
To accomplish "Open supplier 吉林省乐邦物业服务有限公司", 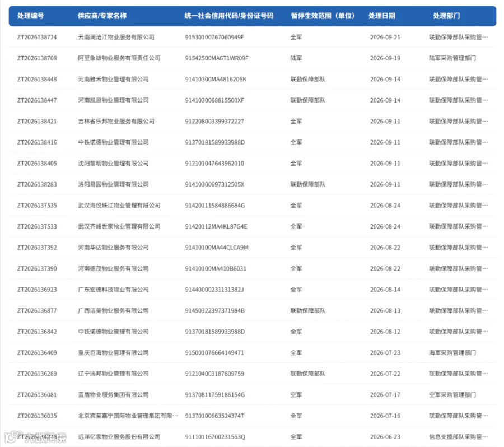I will 116,121.
